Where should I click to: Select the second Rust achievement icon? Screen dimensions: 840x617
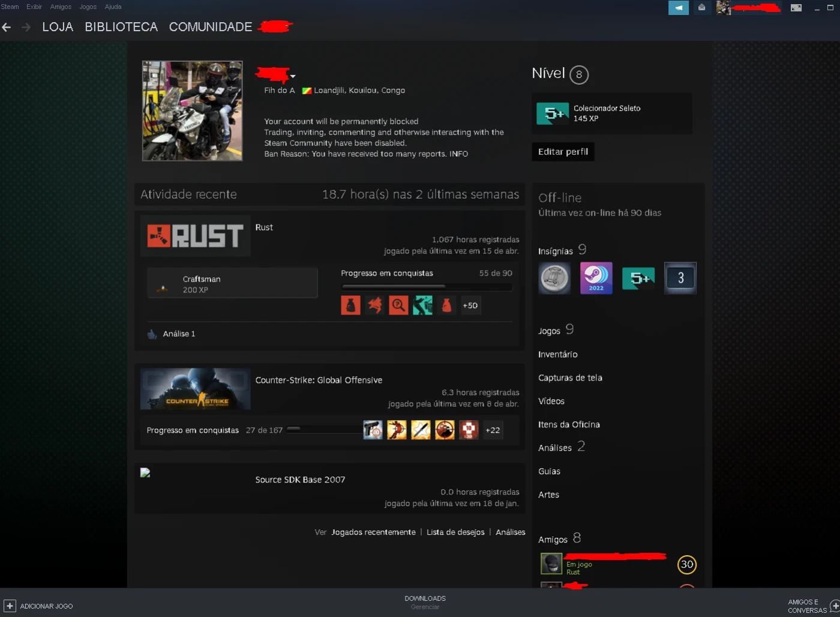[x=374, y=305]
